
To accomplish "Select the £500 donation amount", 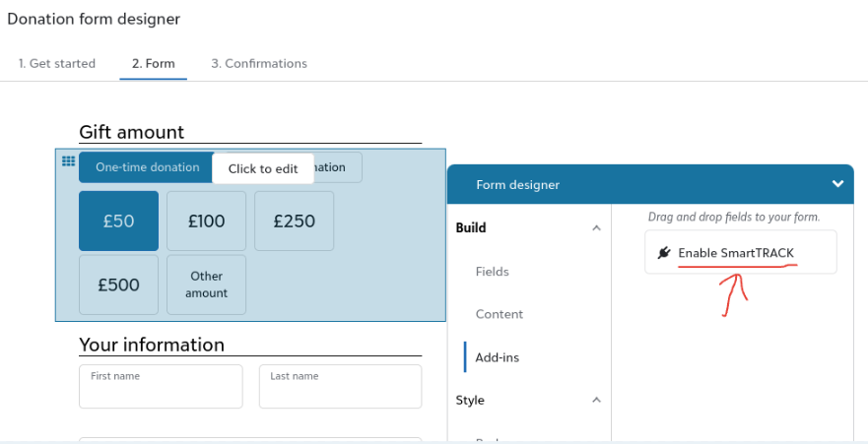I will 118,285.
